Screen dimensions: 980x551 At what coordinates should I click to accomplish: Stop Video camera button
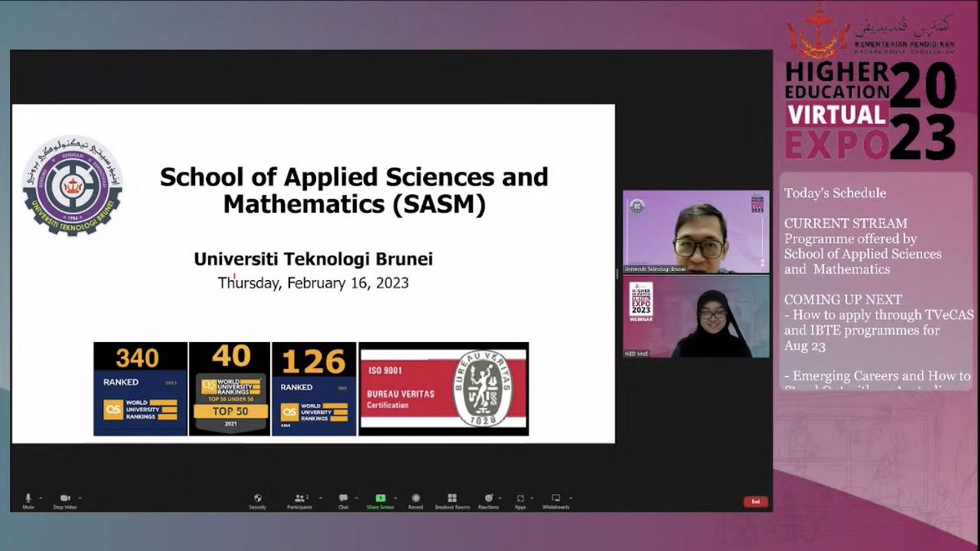click(65, 500)
